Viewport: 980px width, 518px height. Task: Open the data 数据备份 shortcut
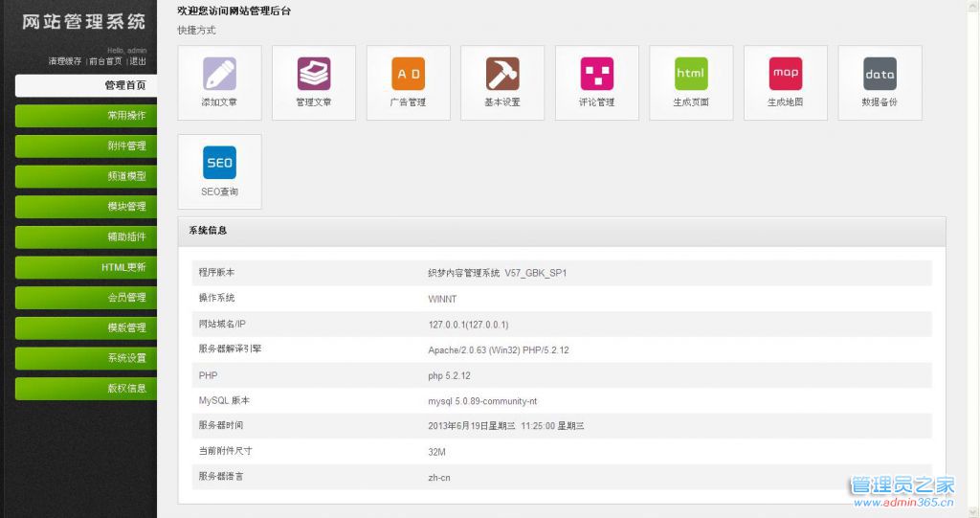pyautogui.click(x=880, y=82)
